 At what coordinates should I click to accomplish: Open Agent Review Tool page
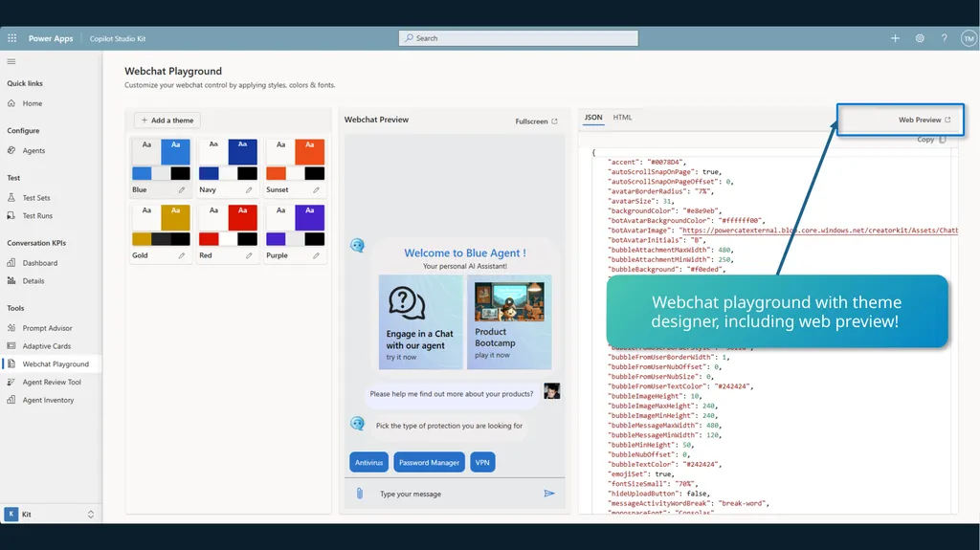[x=52, y=382]
